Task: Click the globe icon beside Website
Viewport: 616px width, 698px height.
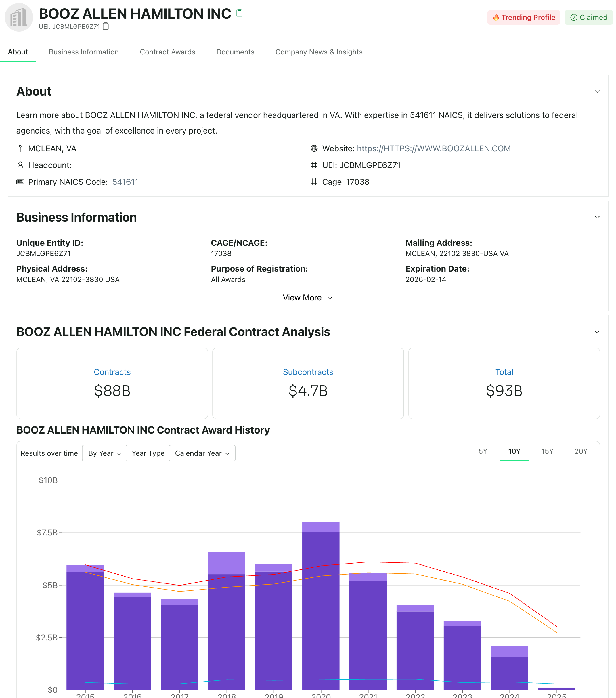Action: coord(314,148)
